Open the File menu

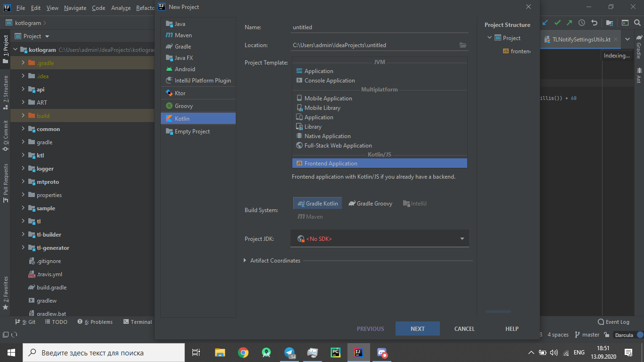pos(21,8)
